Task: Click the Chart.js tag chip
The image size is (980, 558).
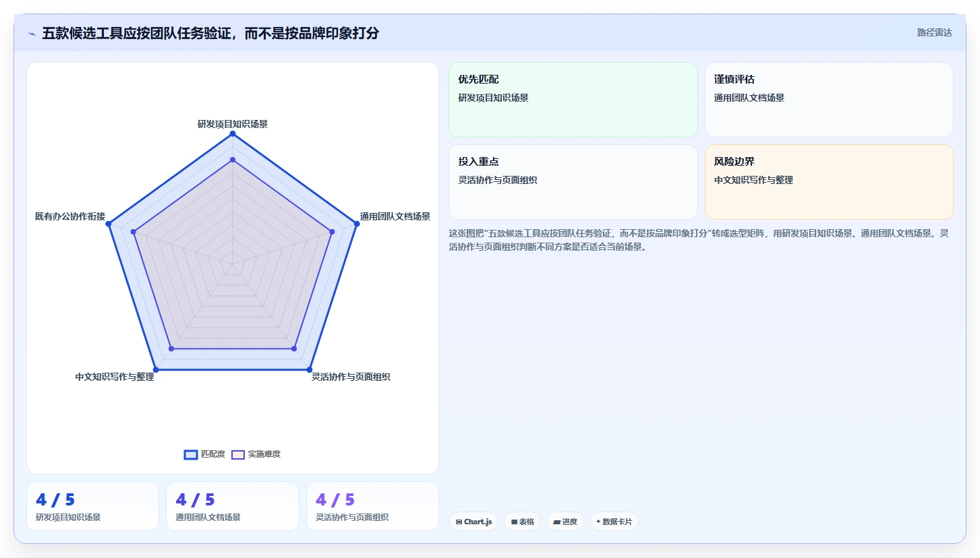Action: 473,522
